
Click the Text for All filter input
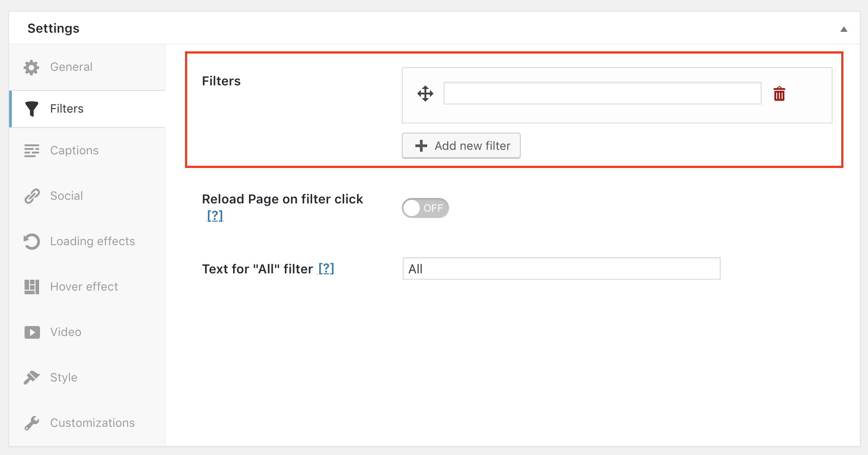pyautogui.click(x=562, y=268)
